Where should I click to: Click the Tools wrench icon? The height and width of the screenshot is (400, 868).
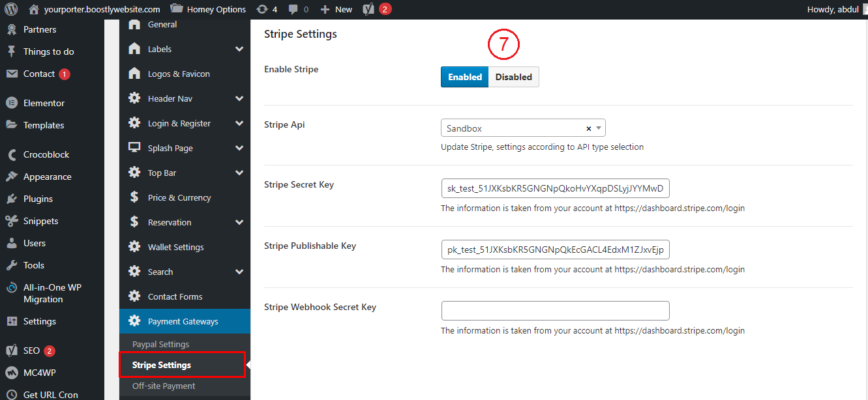click(12, 265)
